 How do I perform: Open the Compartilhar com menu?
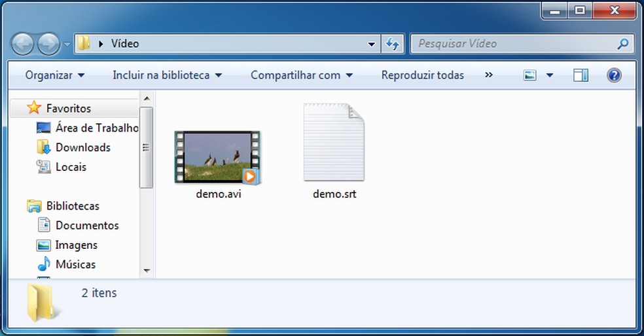pyautogui.click(x=302, y=75)
